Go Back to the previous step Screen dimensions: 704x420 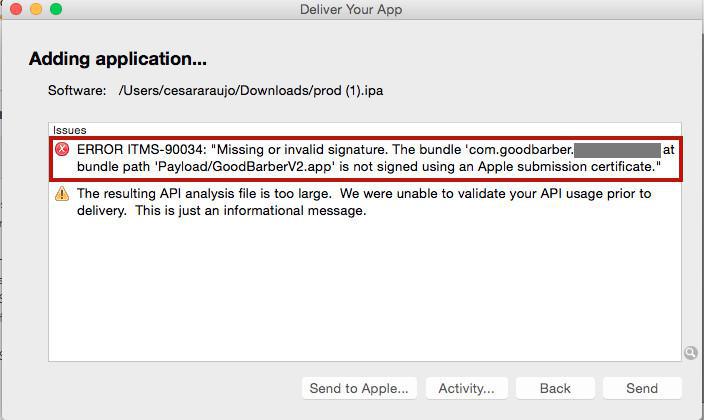click(x=555, y=388)
